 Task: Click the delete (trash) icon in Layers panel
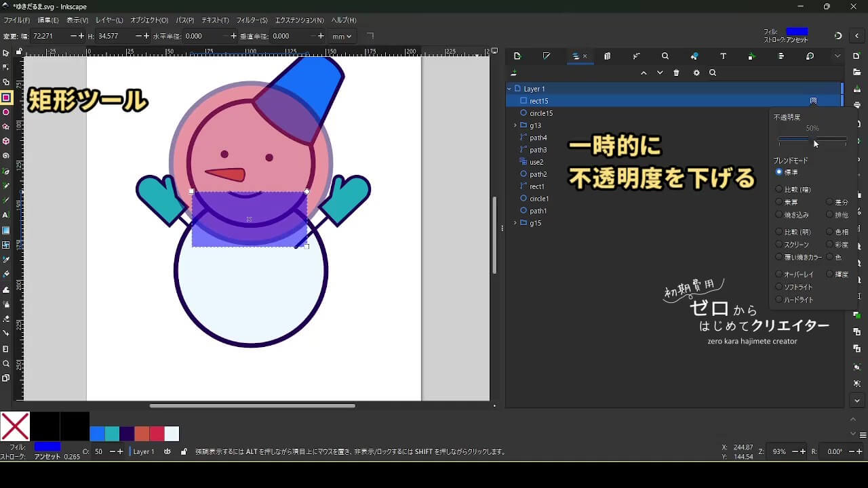[676, 73]
